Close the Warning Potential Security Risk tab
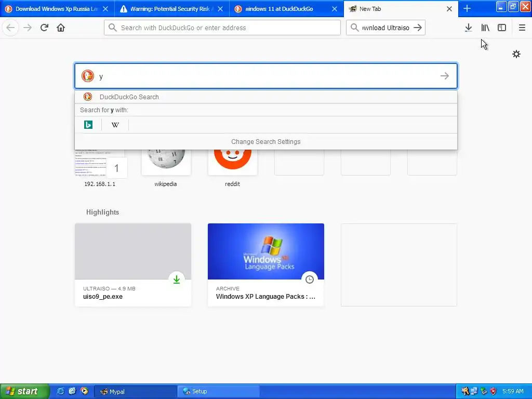 [x=220, y=9]
